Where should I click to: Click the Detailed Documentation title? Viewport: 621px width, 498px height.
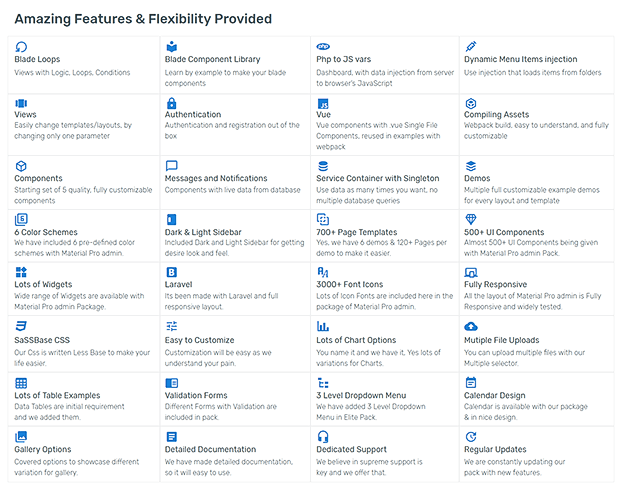pos(210,450)
